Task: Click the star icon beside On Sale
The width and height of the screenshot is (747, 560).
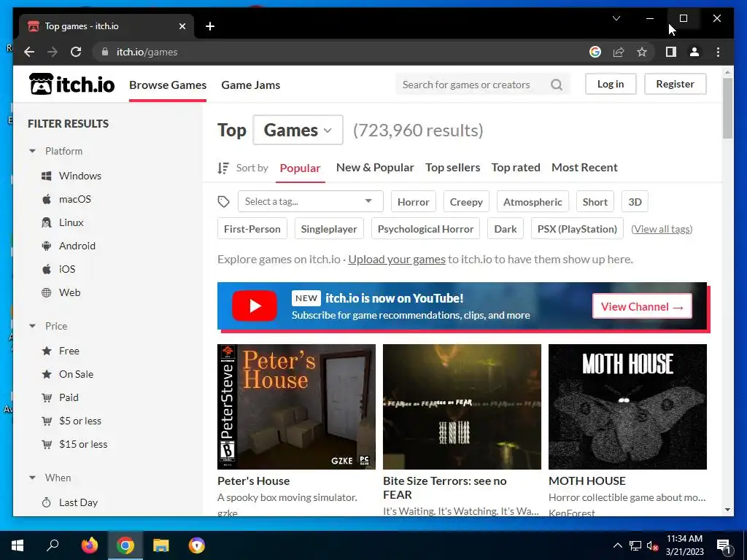Action: pyautogui.click(x=47, y=374)
